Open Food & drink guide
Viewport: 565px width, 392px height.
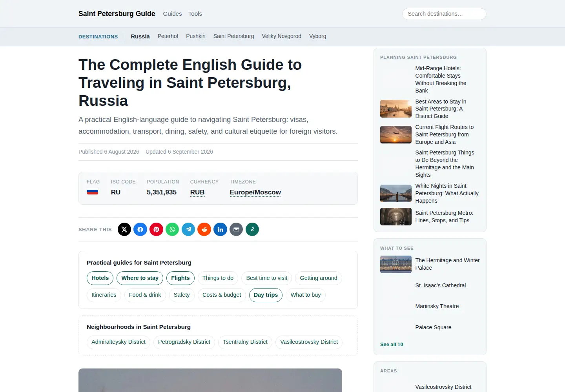(145, 295)
